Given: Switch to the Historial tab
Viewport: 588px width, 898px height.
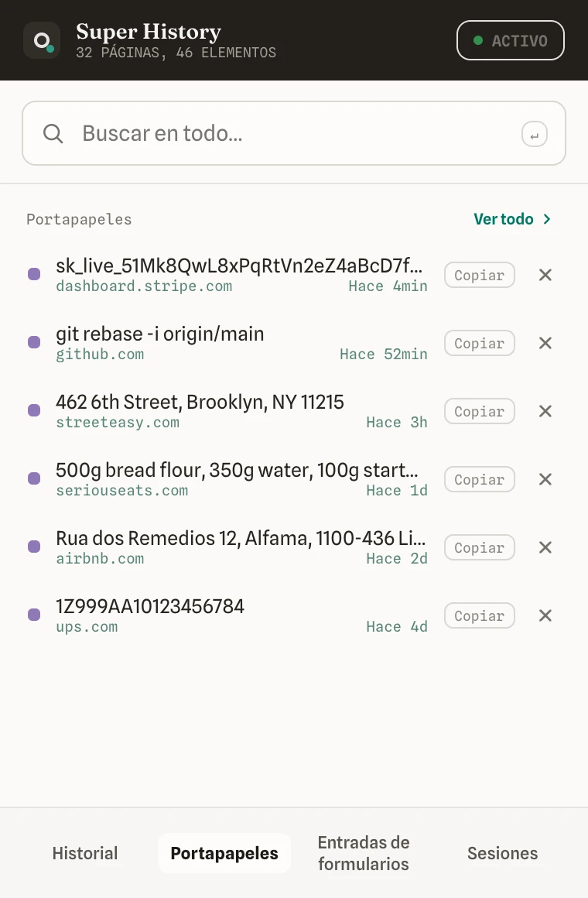Looking at the screenshot, I should (85, 853).
